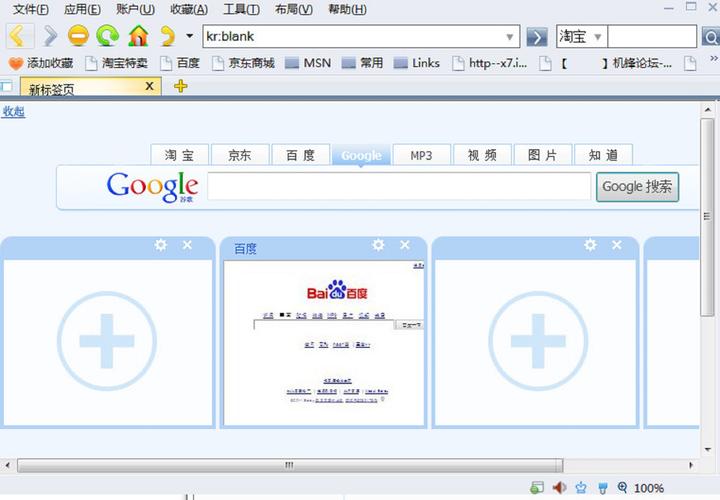The image size is (720, 500).
Task: Open settings gear of first empty tile
Action: 160,245
